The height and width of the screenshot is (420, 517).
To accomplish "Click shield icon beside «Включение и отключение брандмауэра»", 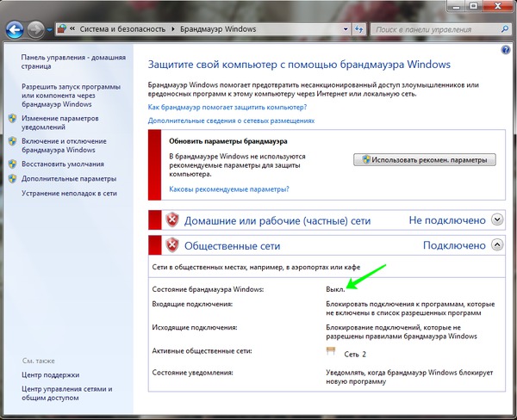I will pos(13,141).
